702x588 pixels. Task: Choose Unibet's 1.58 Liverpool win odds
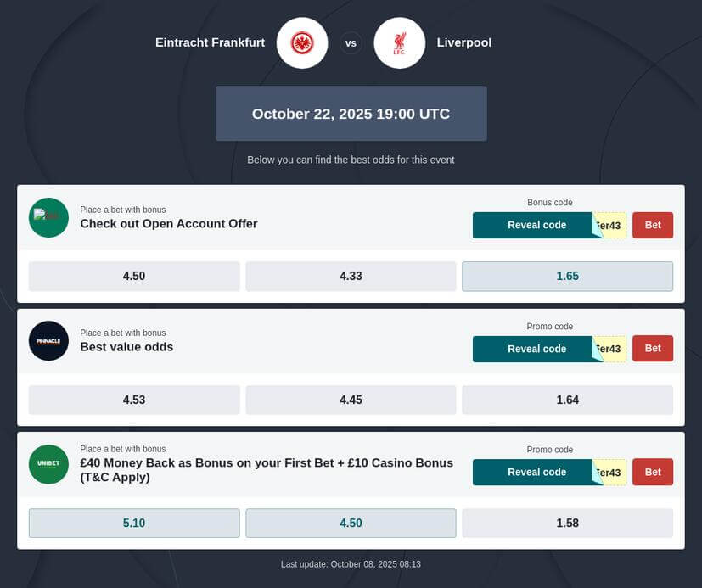(567, 523)
